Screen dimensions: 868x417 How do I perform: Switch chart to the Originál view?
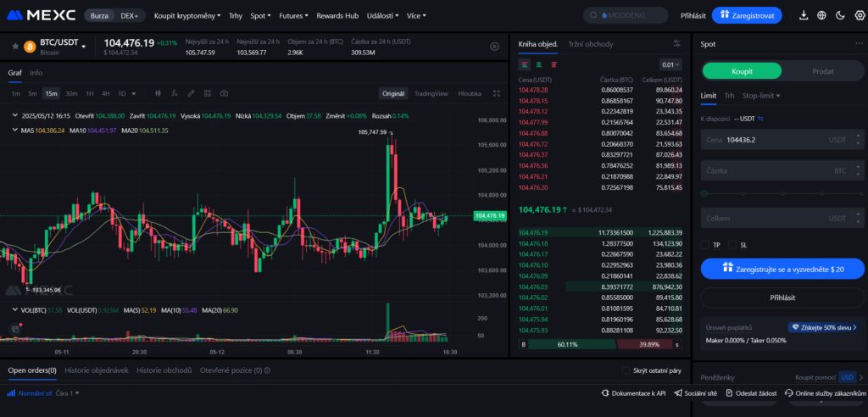pyautogui.click(x=393, y=93)
